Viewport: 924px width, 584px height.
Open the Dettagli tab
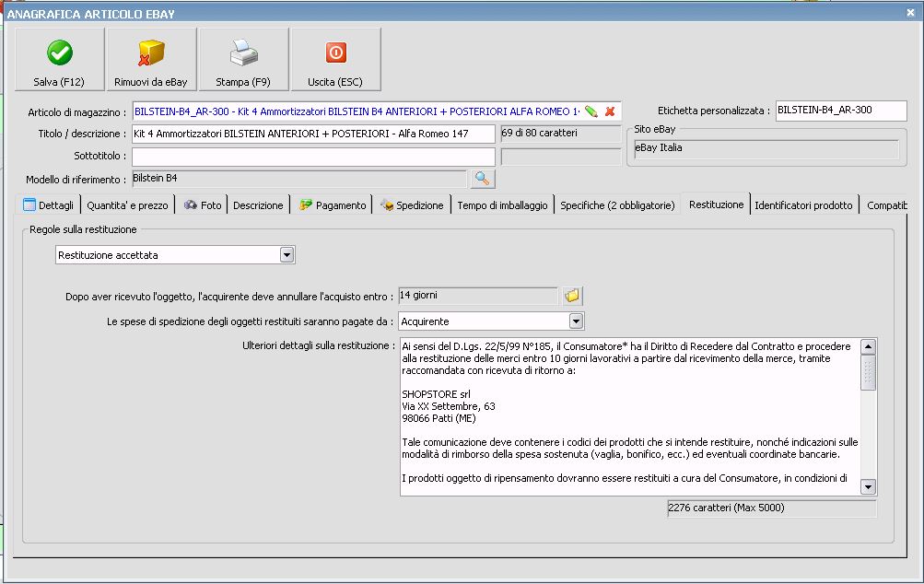[x=48, y=205]
